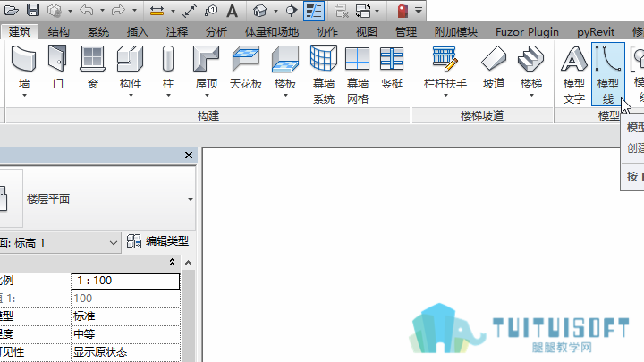Expand the Wall (墙) dropdown arrow

pyautogui.click(x=24, y=96)
